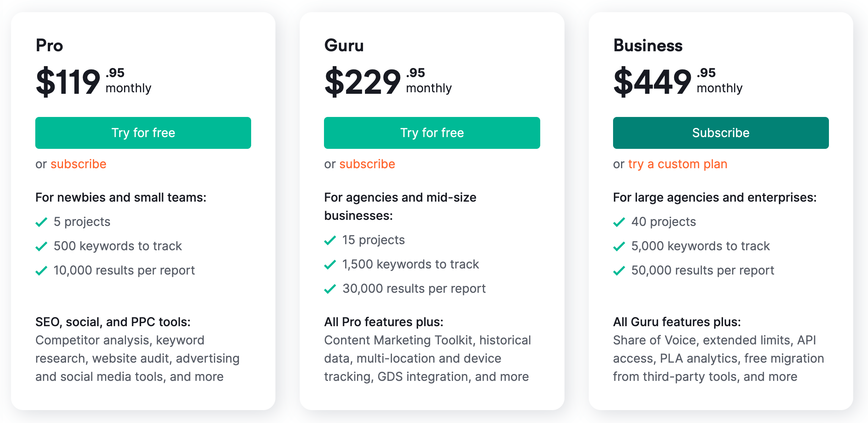The width and height of the screenshot is (868, 423).
Task: Select the Pro plan title
Action: tap(49, 46)
